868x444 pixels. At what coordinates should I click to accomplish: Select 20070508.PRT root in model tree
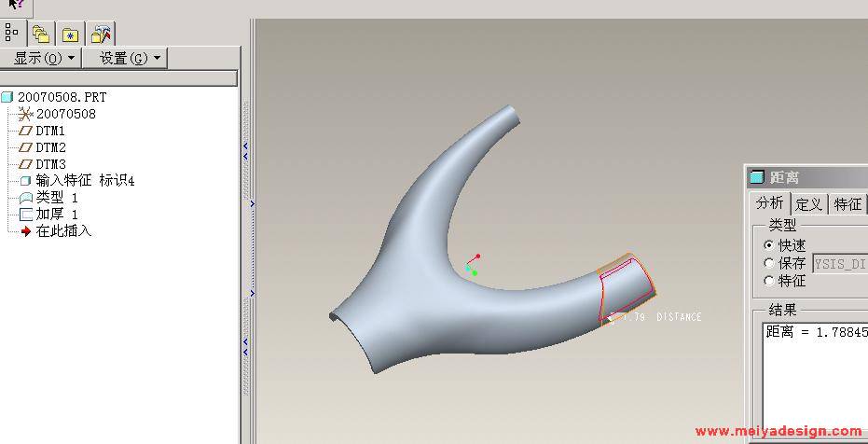[62, 97]
